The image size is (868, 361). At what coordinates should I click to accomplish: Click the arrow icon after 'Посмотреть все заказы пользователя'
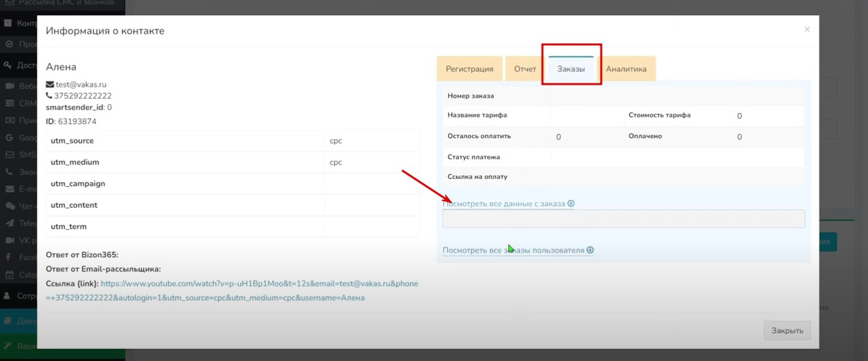(x=590, y=250)
